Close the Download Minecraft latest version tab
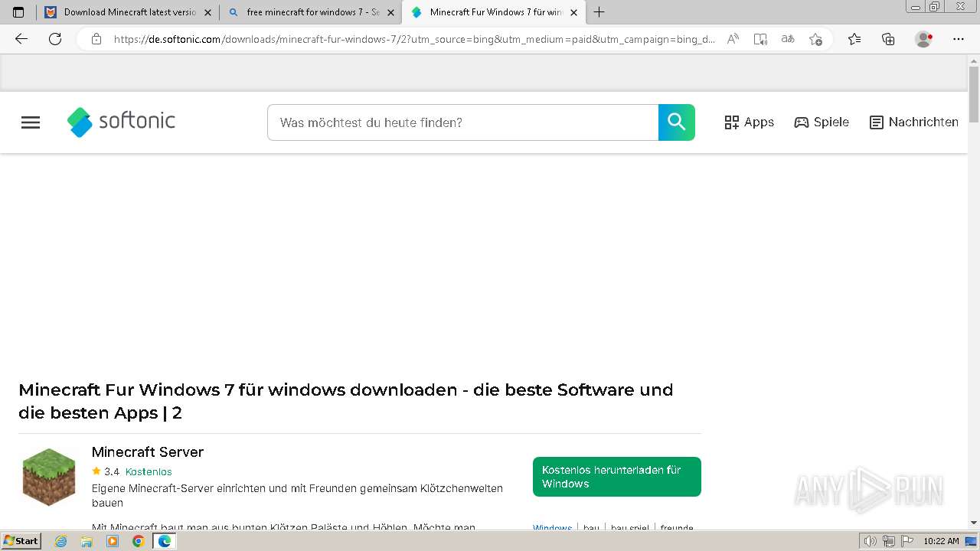The width and height of the screenshot is (980, 551). (207, 12)
